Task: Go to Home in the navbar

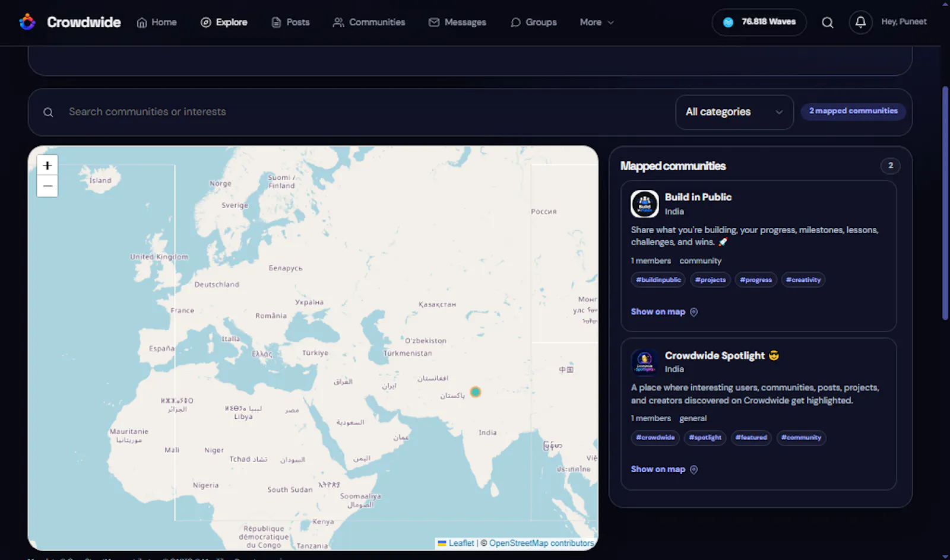Action: pyautogui.click(x=157, y=22)
